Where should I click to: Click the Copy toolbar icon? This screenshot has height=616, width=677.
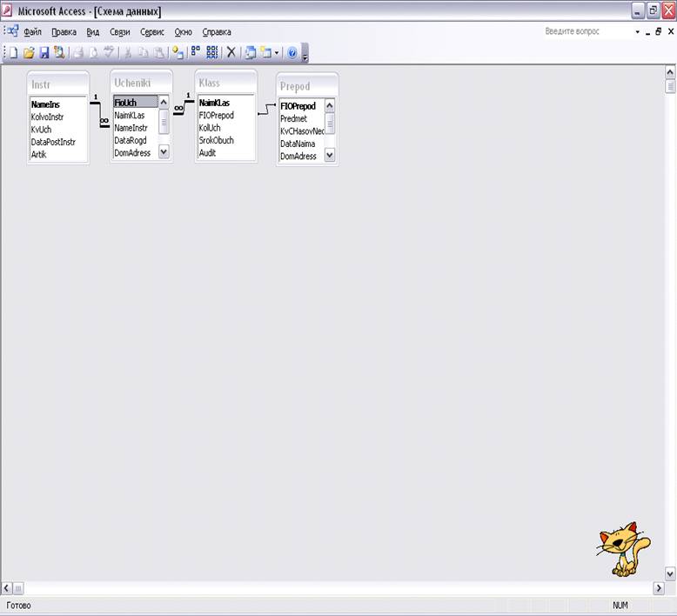pyautogui.click(x=144, y=53)
